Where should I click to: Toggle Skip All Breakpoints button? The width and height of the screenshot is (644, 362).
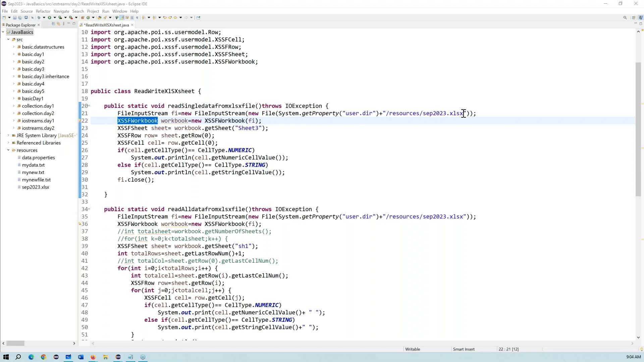coord(32,17)
